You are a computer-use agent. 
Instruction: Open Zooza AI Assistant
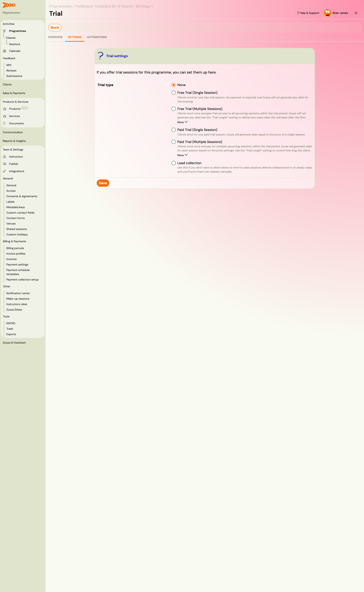coord(14,343)
